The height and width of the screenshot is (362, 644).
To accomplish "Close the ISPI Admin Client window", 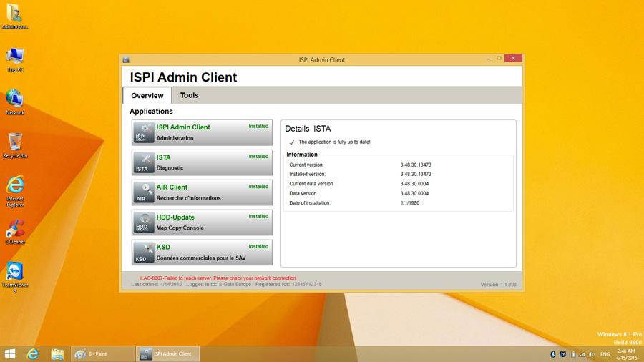I will pyautogui.click(x=513, y=58).
